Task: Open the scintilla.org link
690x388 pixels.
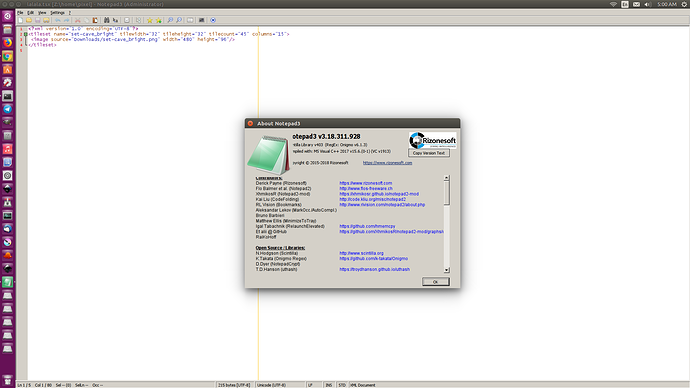Action: click(361, 253)
